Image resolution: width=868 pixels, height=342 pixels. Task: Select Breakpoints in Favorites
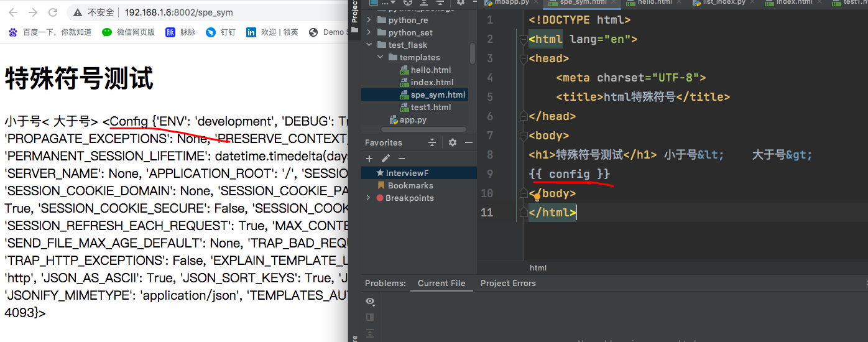(405, 198)
